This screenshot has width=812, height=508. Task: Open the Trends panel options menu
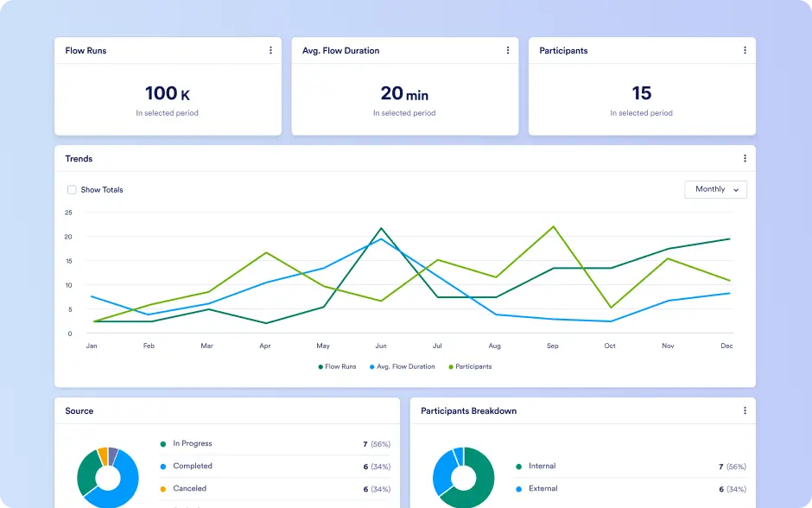[745, 158]
